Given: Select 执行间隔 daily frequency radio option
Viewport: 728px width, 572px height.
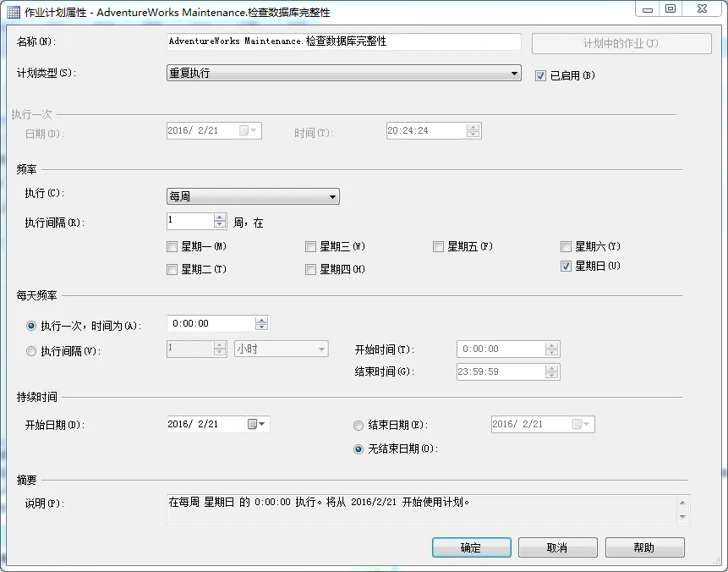Looking at the screenshot, I should pyautogui.click(x=31, y=351).
